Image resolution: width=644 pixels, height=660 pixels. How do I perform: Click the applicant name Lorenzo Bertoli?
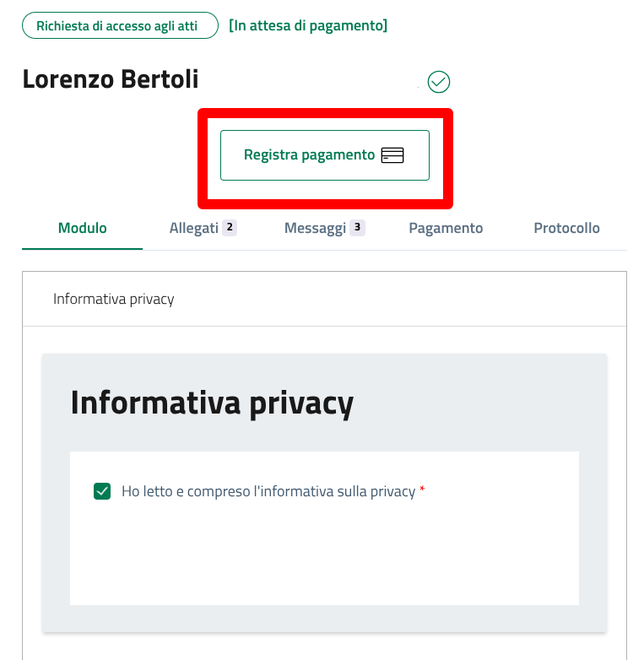pyautogui.click(x=111, y=79)
